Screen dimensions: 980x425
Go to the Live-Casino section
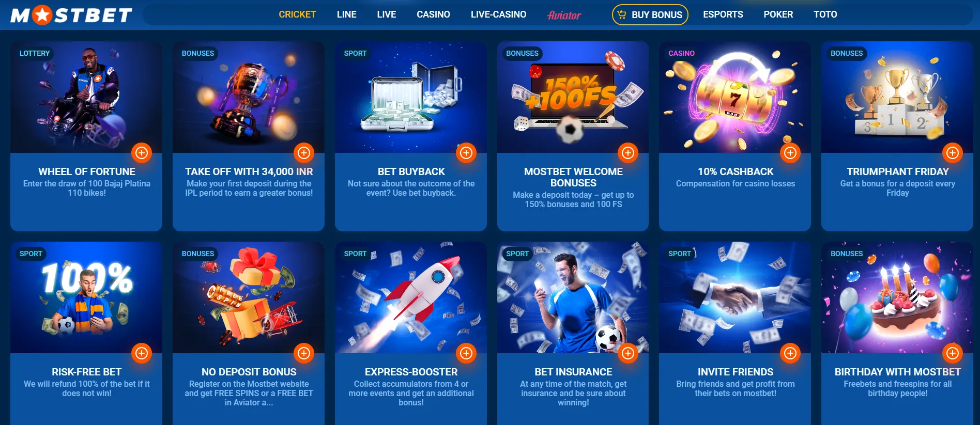pos(498,14)
